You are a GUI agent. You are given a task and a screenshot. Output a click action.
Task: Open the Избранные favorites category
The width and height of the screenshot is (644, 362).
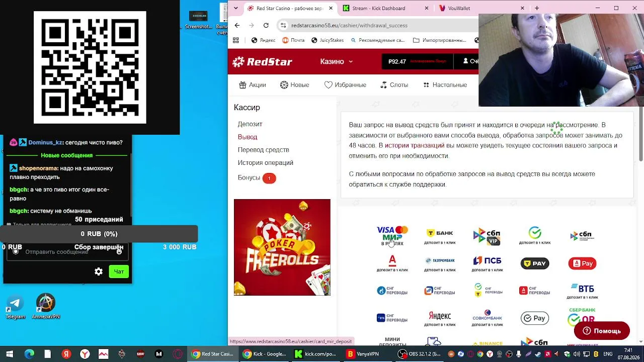(345, 85)
